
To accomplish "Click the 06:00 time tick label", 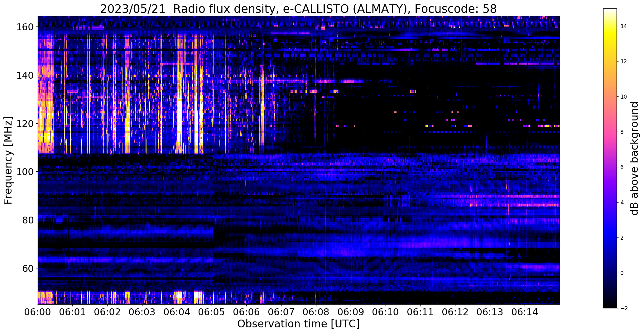I will 38,312.
